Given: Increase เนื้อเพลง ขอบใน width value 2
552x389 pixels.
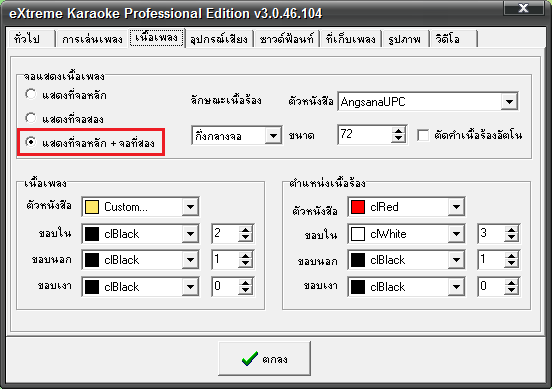Looking at the screenshot, I should [x=245, y=229].
